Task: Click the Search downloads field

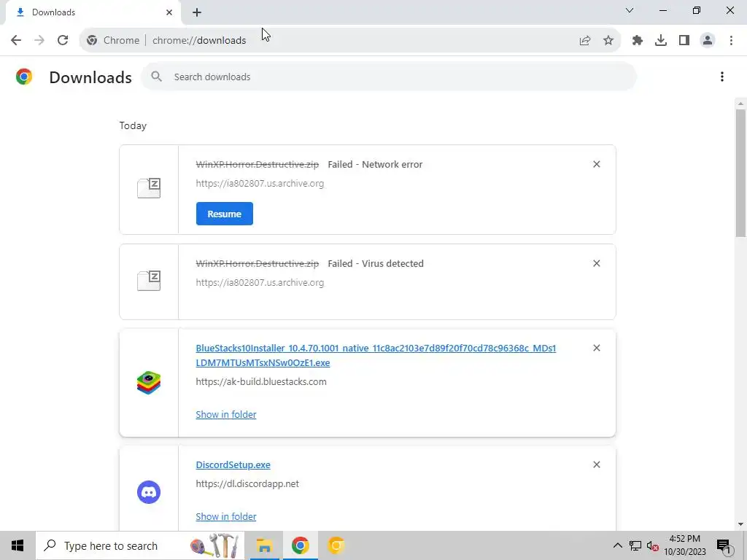Action: click(389, 77)
